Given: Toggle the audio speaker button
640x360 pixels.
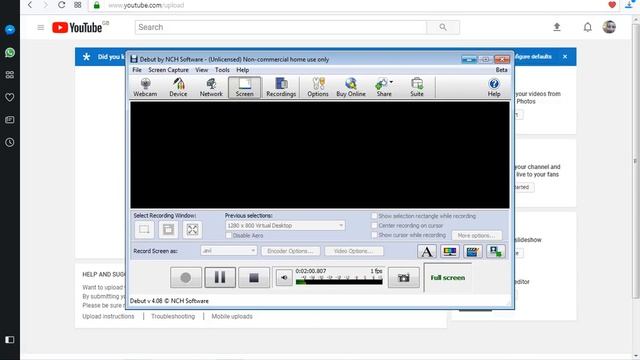Looking at the screenshot, I should 284,278.
